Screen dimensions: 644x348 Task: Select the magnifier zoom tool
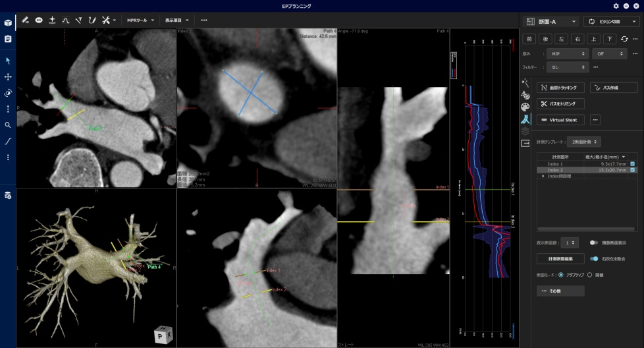(x=8, y=125)
